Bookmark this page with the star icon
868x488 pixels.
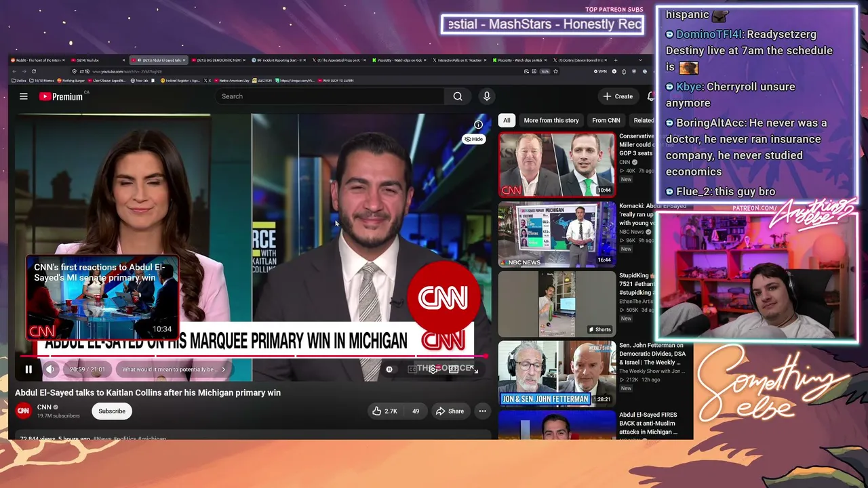click(x=555, y=71)
